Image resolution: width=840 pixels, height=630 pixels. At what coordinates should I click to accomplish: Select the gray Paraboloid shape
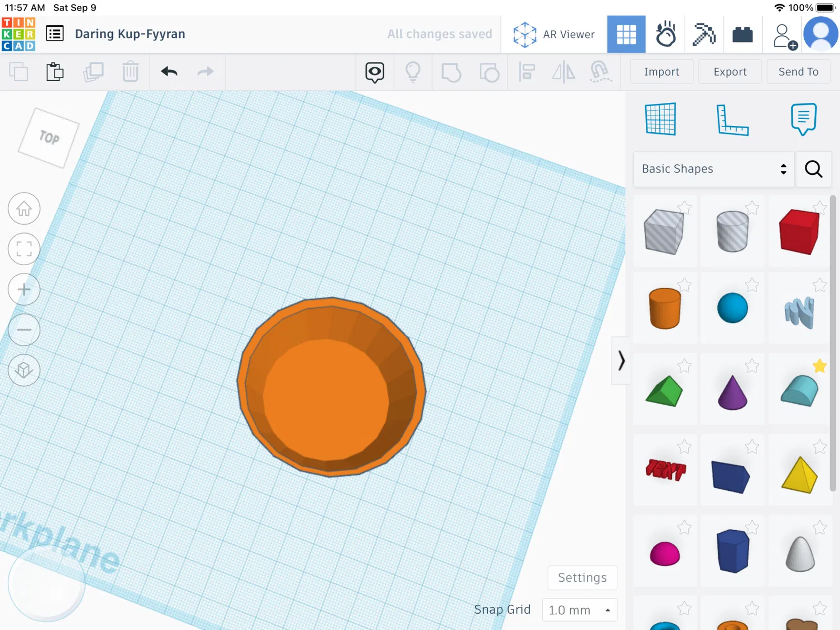800,554
